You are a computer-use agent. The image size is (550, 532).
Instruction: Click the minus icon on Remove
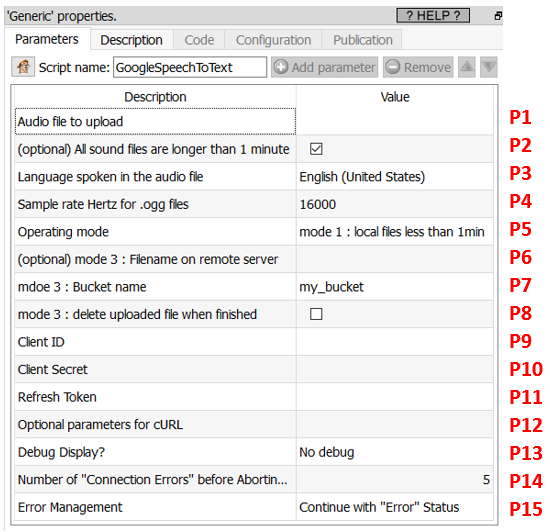[393, 67]
